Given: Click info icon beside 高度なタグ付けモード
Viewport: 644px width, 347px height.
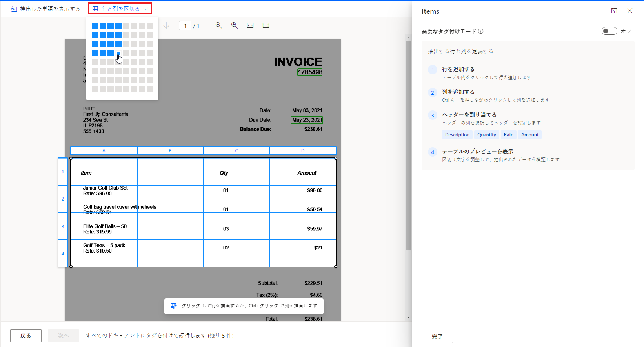Looking at the screenshot, I should click(x=481, y=31).
